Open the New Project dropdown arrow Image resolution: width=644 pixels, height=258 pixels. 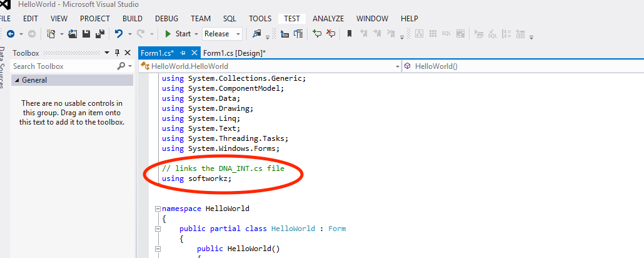tap(62, 34)
